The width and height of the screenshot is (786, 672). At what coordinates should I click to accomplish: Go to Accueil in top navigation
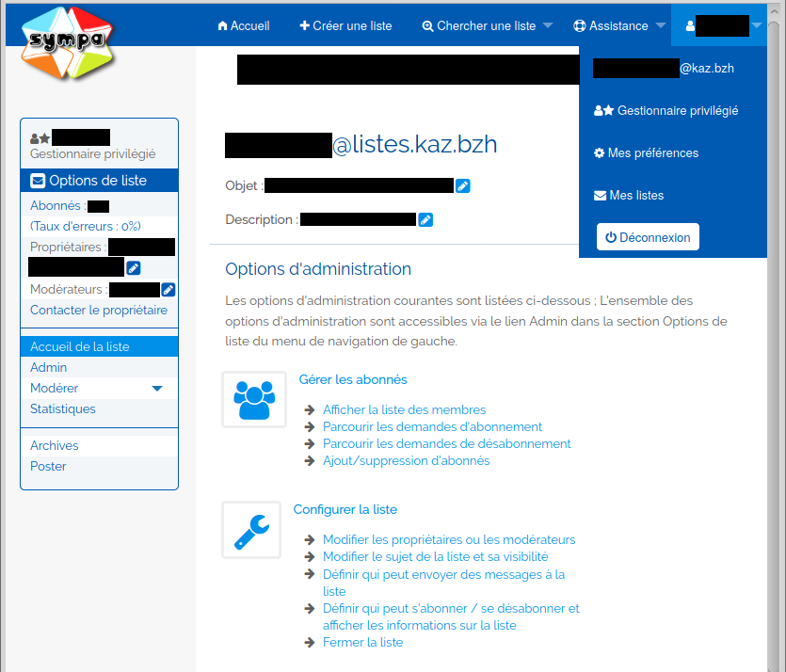tap(243, 26)
